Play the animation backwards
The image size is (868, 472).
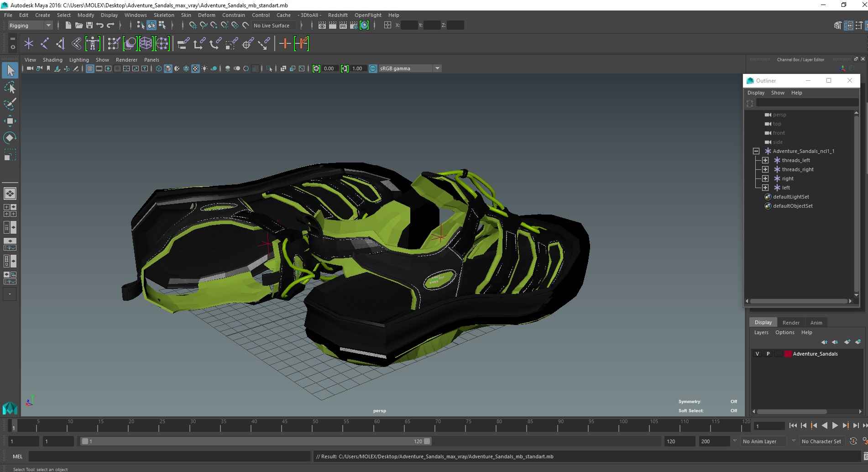coord(824,425)
